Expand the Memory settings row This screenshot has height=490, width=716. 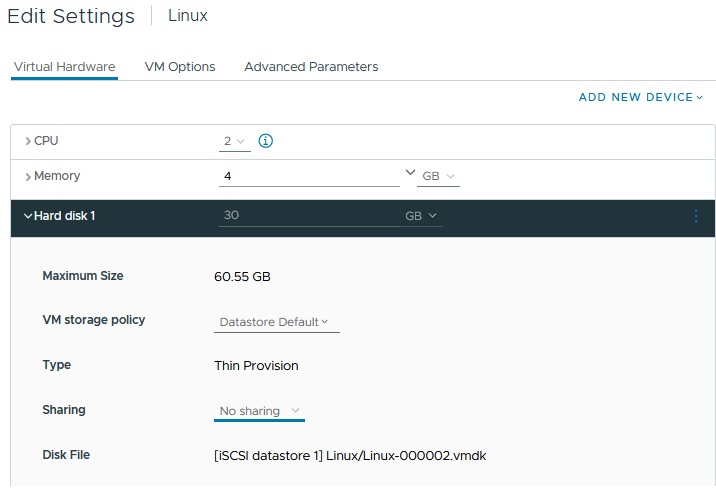click(28, 176)
